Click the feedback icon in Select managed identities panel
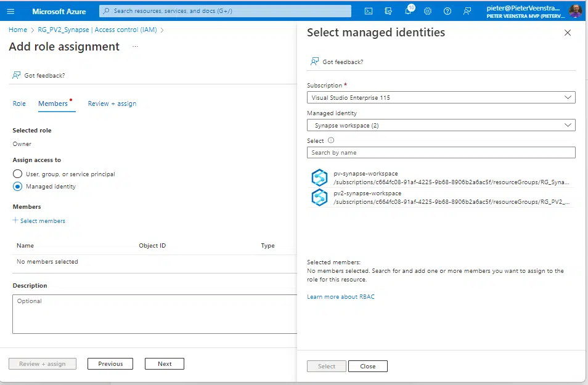 click(x=314, y=62)
